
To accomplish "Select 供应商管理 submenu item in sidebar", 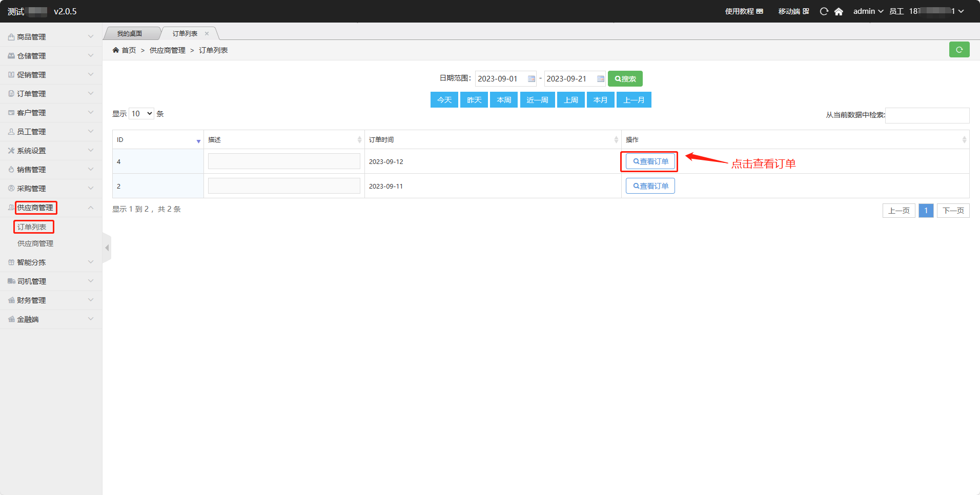I will (35, 243).
